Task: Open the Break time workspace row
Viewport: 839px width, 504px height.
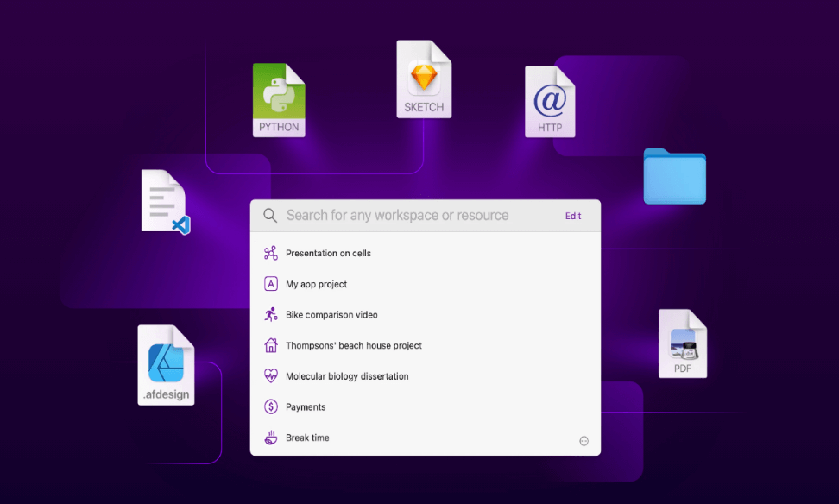Action: pyautogui.click(x=426, y=438)
